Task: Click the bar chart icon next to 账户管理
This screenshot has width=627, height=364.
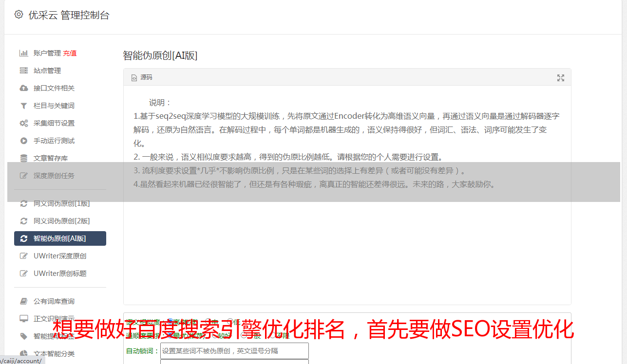Action: (23, 53)
